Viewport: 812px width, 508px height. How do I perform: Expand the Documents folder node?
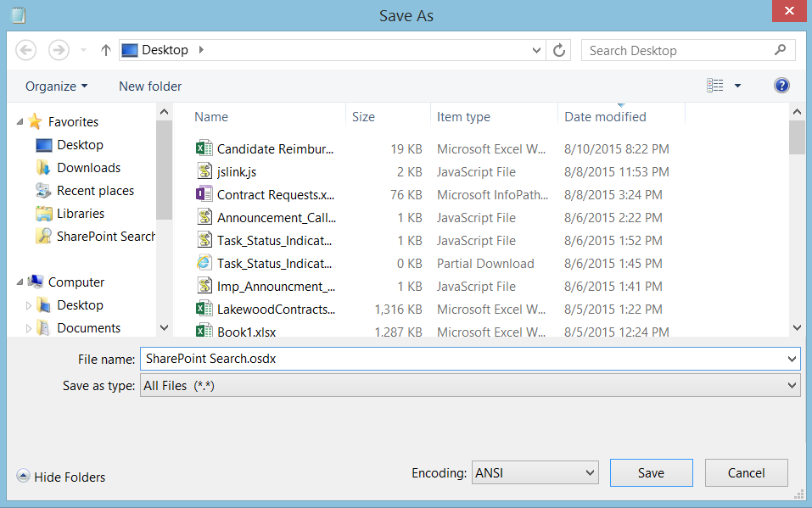pos(29,328)
